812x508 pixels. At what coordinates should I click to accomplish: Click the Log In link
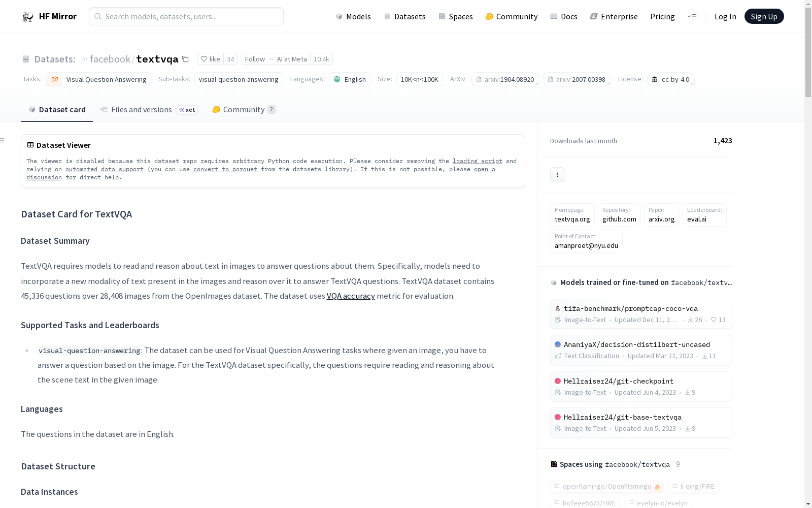coord(725,16)
